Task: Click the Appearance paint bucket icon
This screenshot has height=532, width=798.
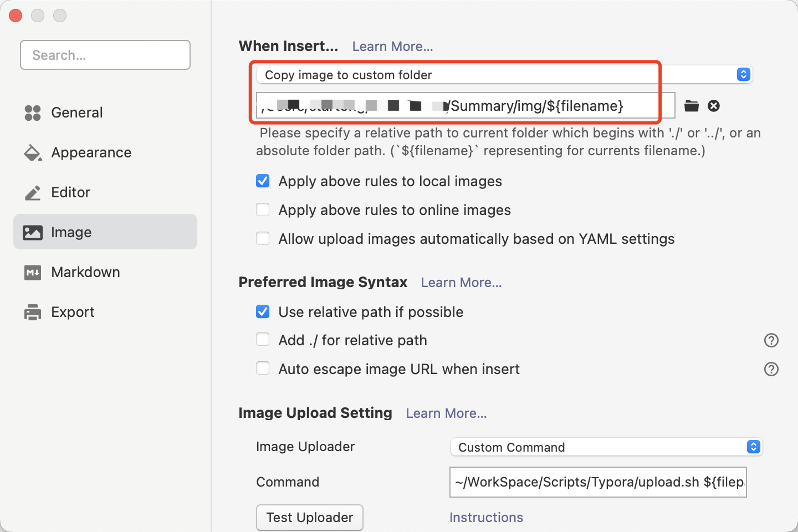Action: 33,153
